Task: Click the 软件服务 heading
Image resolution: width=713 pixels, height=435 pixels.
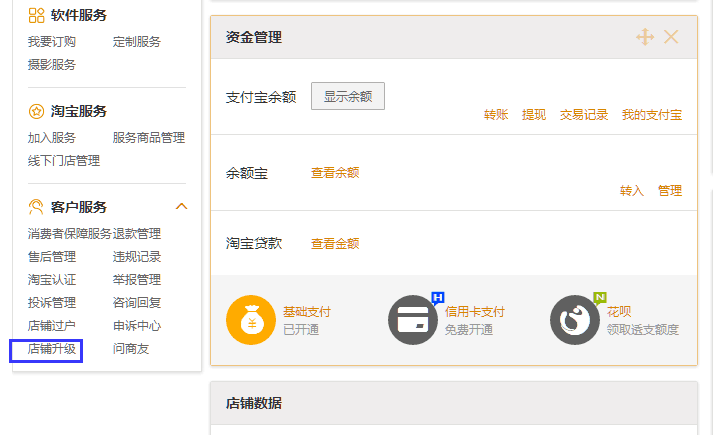Action: coord(79,15)
